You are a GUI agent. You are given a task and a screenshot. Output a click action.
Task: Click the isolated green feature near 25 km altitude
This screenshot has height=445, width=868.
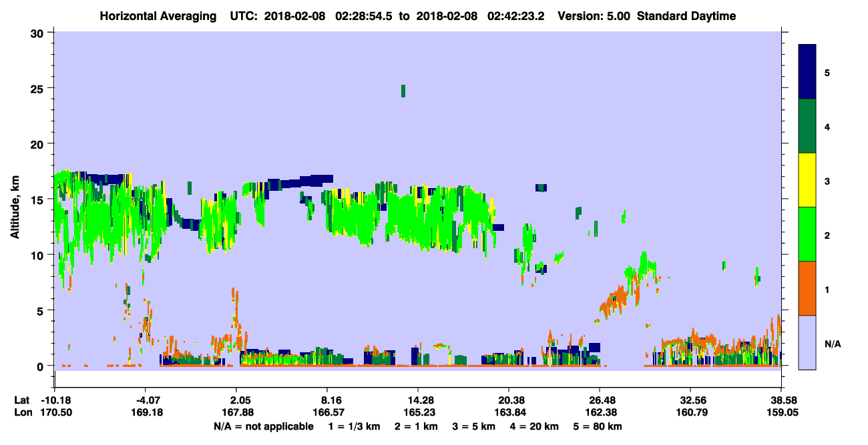pyautogui.click(x=403, y=91)
